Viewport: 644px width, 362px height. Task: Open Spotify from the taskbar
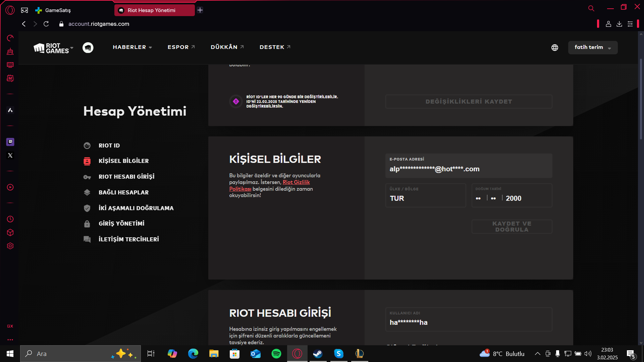point(276,354)
